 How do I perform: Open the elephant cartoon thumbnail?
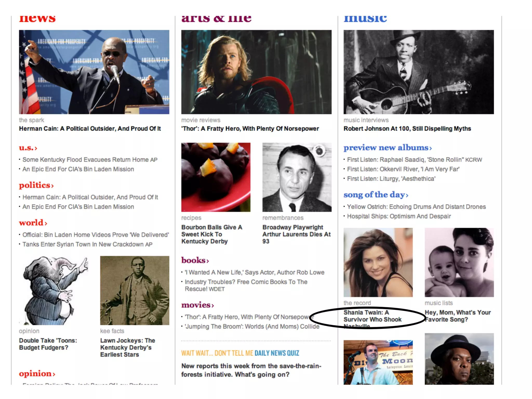pos(54,290)
